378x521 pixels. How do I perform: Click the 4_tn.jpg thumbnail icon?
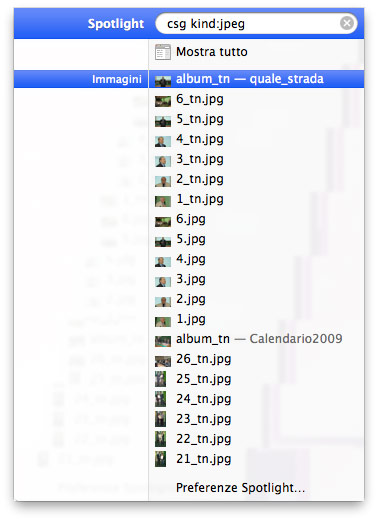click(163, 141)
